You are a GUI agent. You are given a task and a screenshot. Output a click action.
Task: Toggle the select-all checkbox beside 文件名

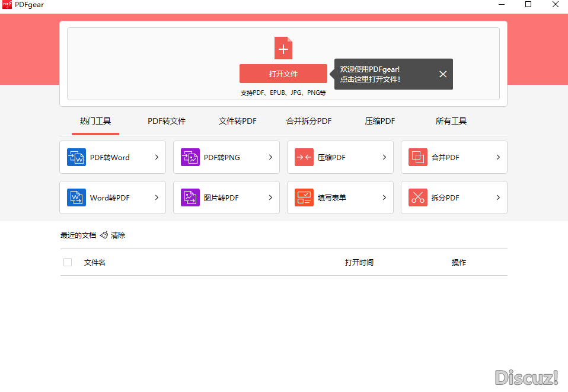[x=68, y=262]
